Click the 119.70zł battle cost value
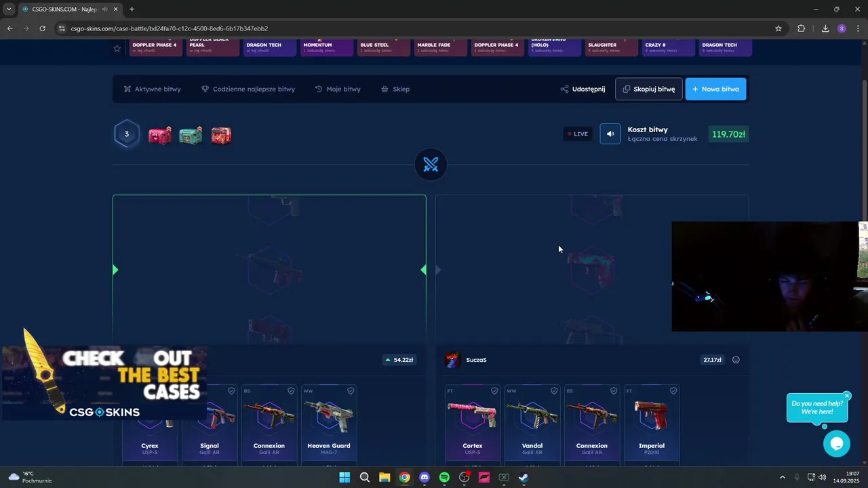 click(x=729, y=134)
